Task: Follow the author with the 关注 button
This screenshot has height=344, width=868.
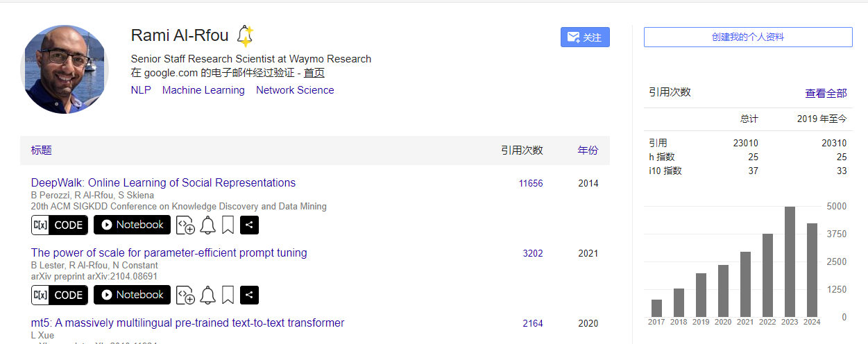Action: pyautogui.click(x=585, y=37)
